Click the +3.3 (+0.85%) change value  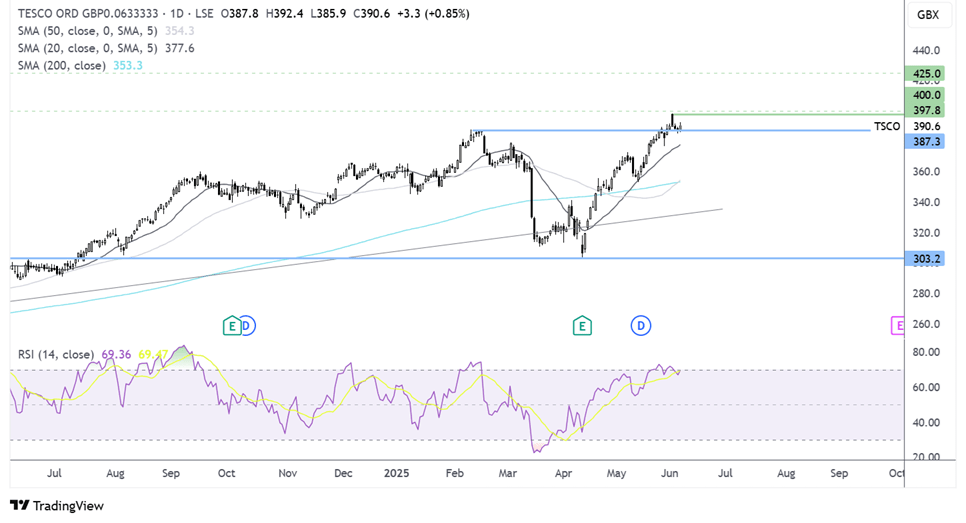(433, 14)
